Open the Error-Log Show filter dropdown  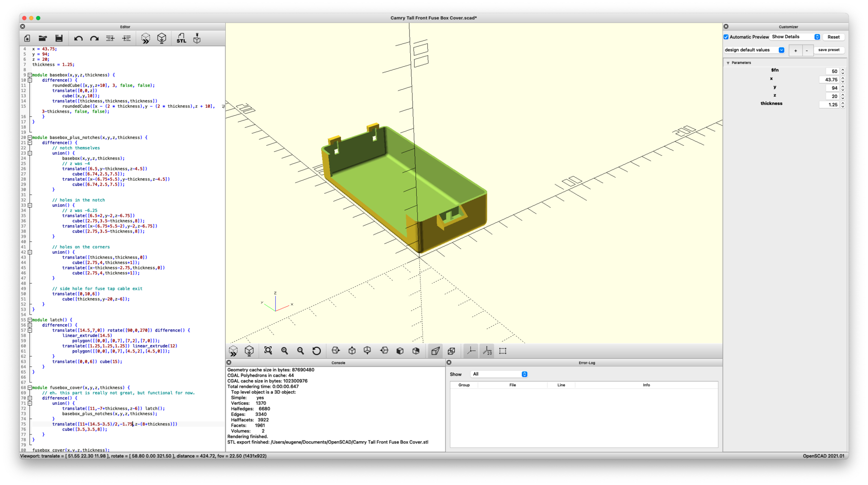499,374
